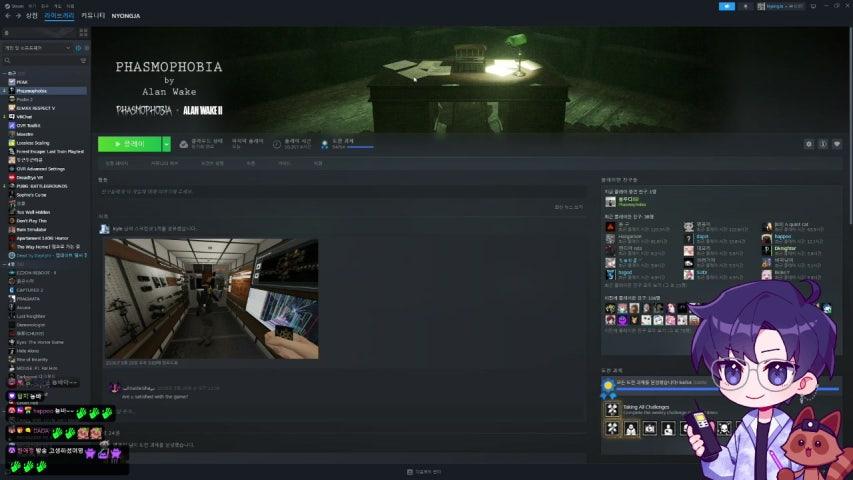Switch to the Store (상점) tab
This screenshot has height=480, width=853.
point(32,16)
